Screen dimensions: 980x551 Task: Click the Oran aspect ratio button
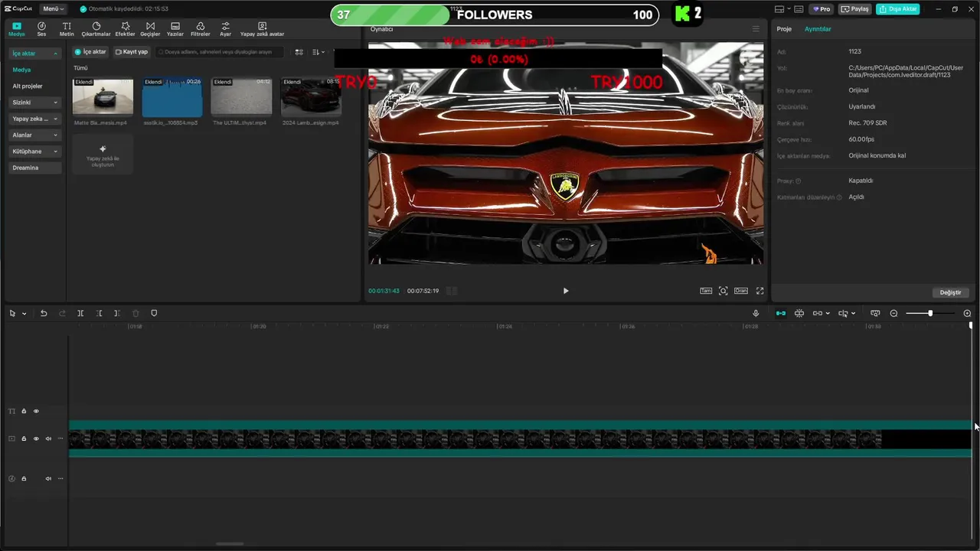741,291
